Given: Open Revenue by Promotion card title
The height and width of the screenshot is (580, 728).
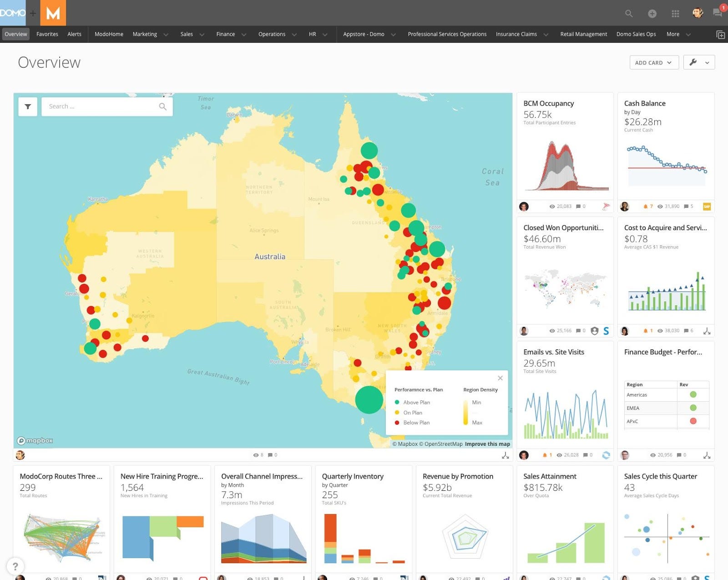Looking at the screenshot, I should (458, 476).
